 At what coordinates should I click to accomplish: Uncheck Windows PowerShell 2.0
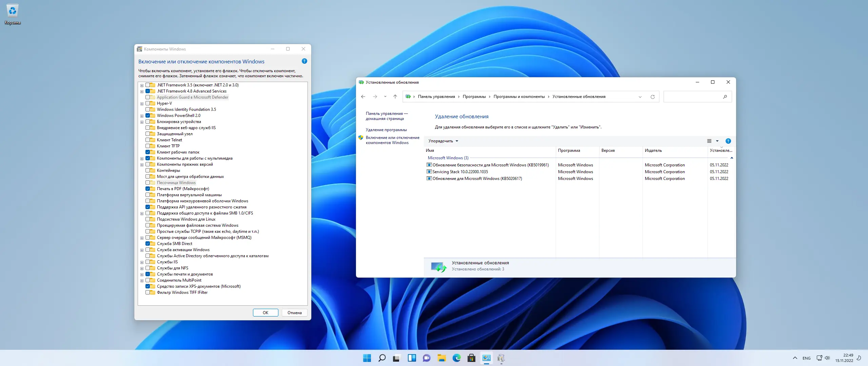coord(148,116)
